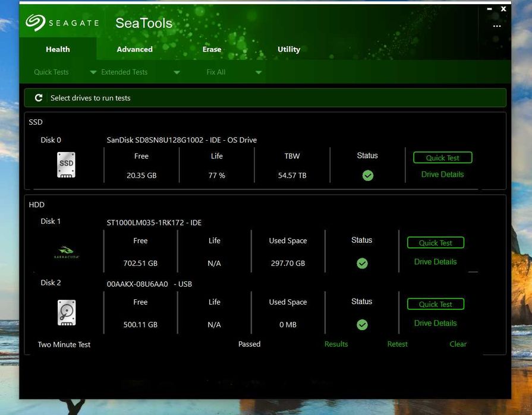
Task: Click the 54.57 TB TBW value
Action: point(292,175)
